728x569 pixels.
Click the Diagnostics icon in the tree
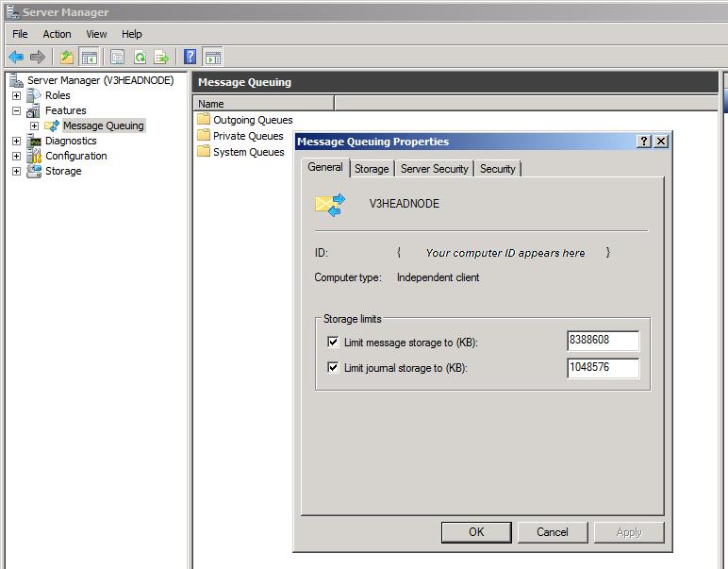34,141
